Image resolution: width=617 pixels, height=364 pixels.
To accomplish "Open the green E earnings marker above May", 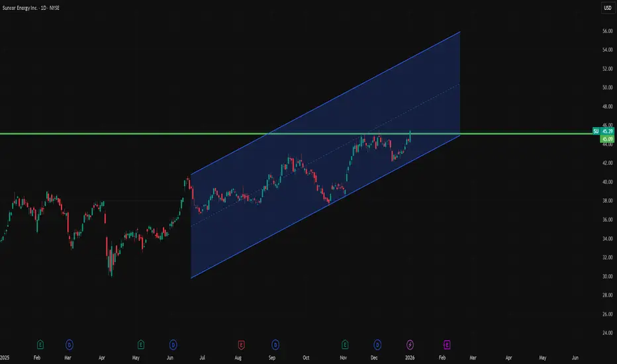I will (x=141, y=345).
